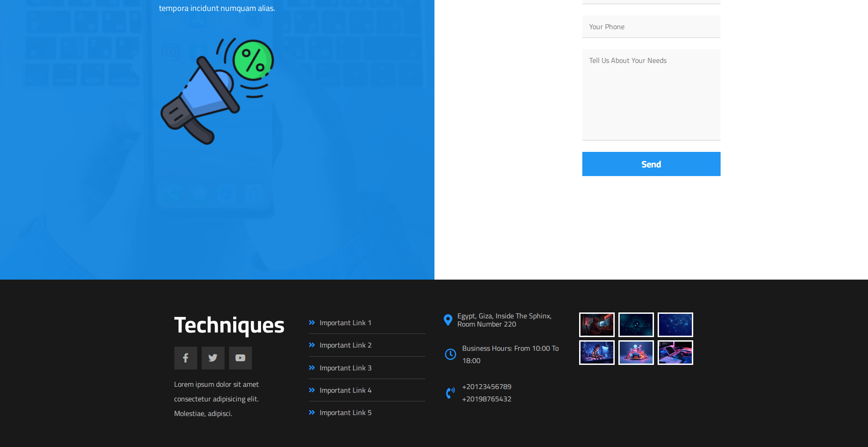Focus the Your Phone input field

click(651, 27)
